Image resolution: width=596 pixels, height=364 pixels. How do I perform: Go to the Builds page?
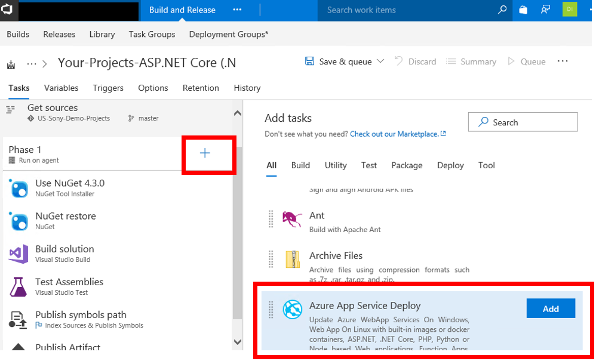[x=18, y=34]
